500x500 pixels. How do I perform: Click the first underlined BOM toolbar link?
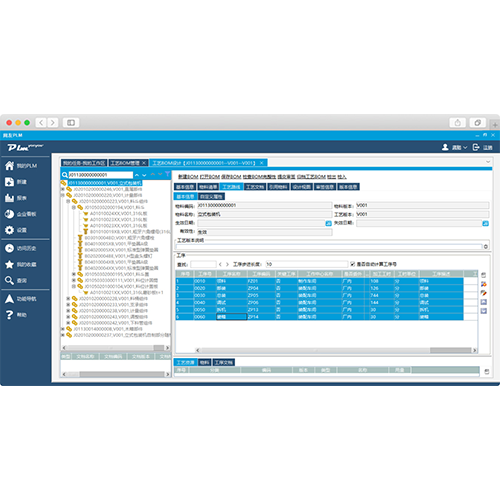pyautogui.click(x=188, y=177)
